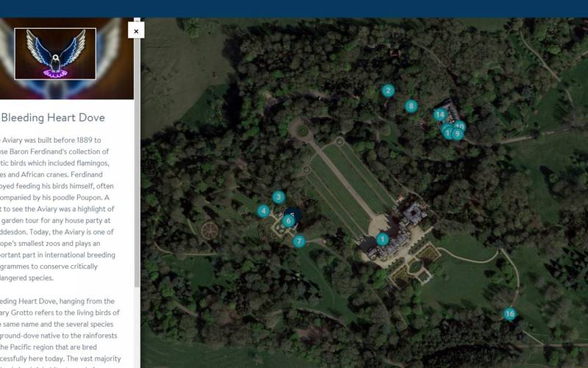588x368 pixels.
Task: Click map marker number 10
Action: 462,124
